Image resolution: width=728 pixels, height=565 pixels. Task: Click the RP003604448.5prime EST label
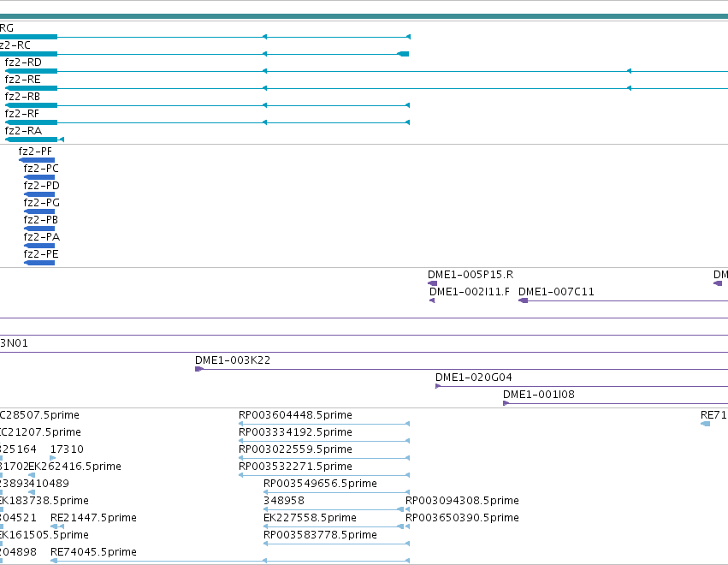tap(295, 415)
